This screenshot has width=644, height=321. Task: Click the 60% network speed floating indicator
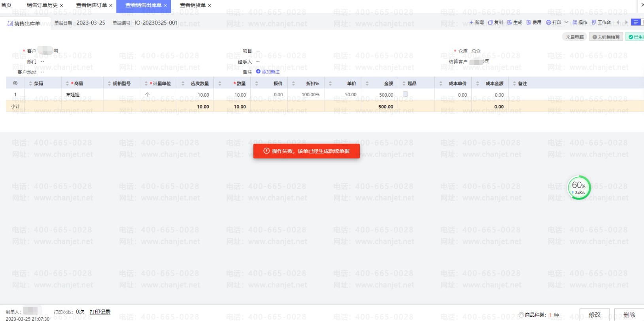click(x=579, y=188)
